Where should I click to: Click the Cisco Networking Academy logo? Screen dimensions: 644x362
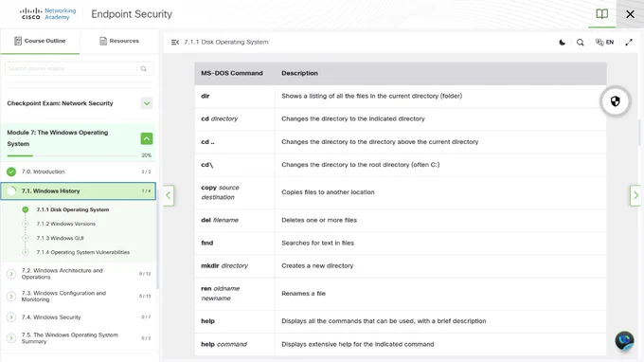pos(48,14)
